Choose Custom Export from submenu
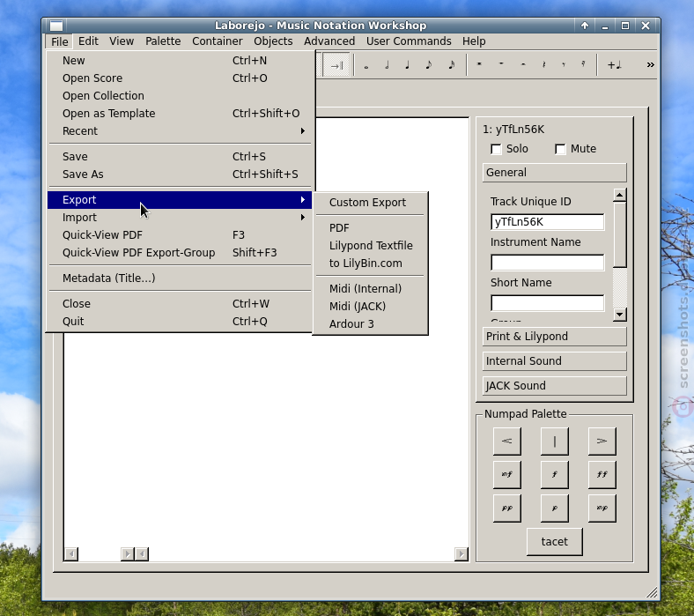Image resolution: width=694 pixels, height=616 pixels. point(370,203)
